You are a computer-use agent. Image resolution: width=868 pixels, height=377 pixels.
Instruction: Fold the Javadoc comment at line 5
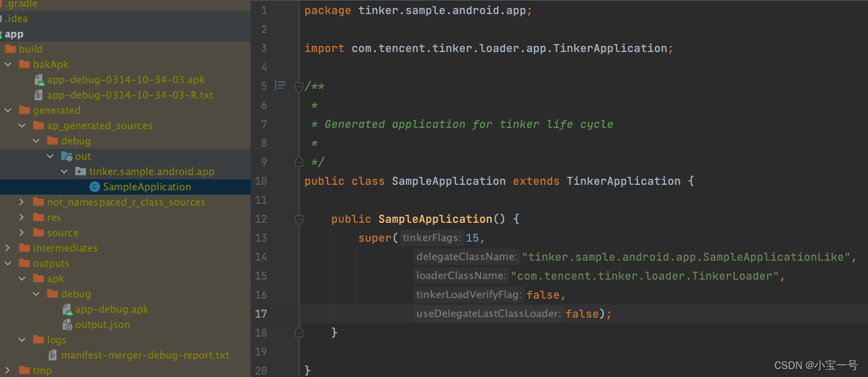point(299,86)
